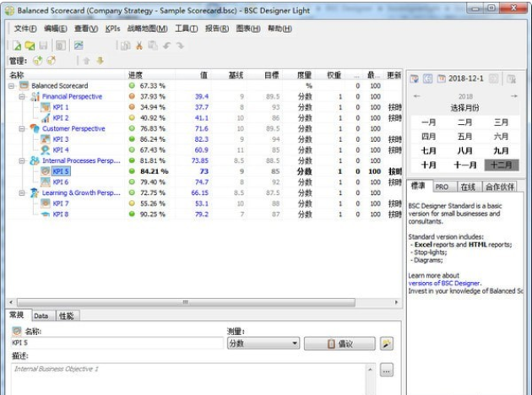Select the KPI 1 row

[204, 107]
